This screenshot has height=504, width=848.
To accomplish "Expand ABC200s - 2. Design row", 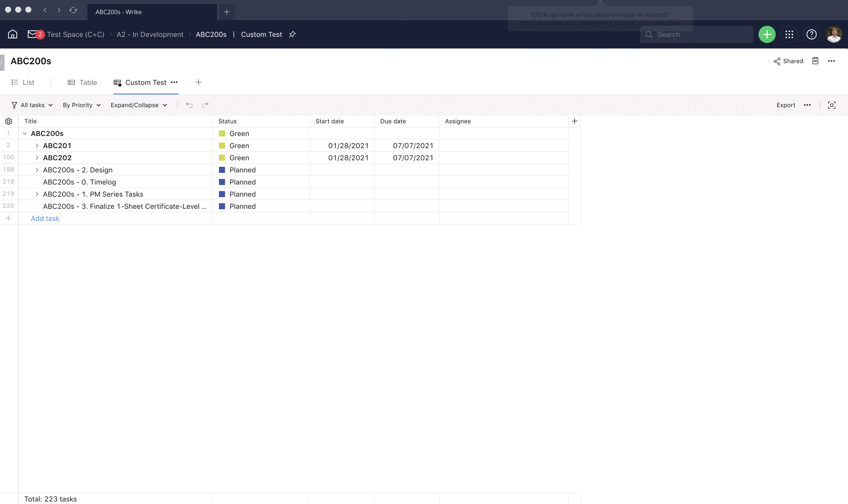I will tap(37, 170).
